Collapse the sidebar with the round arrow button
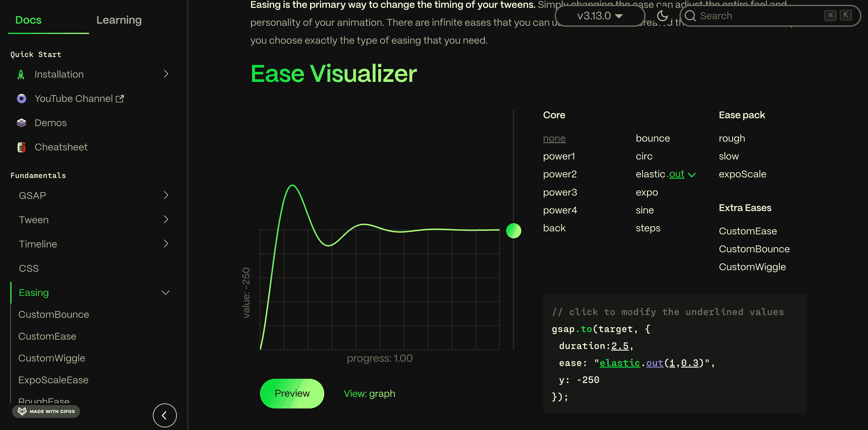Image resolution: width=868 pixels, height=430 pixels. [165, 415]
